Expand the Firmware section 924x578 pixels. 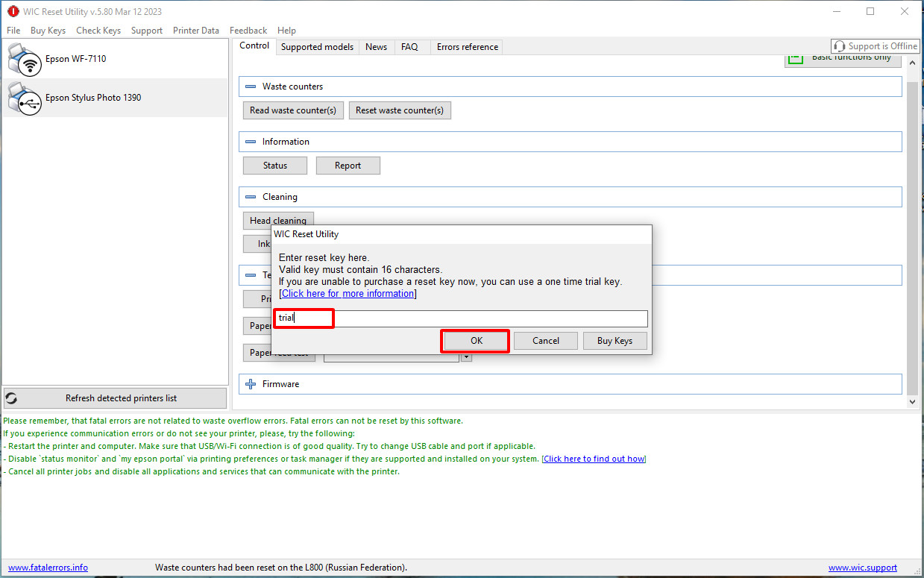[251, 384]
